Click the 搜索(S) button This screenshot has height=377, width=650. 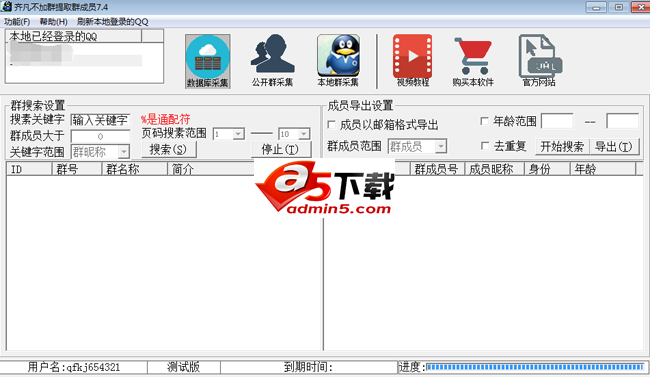coord(168,149)
